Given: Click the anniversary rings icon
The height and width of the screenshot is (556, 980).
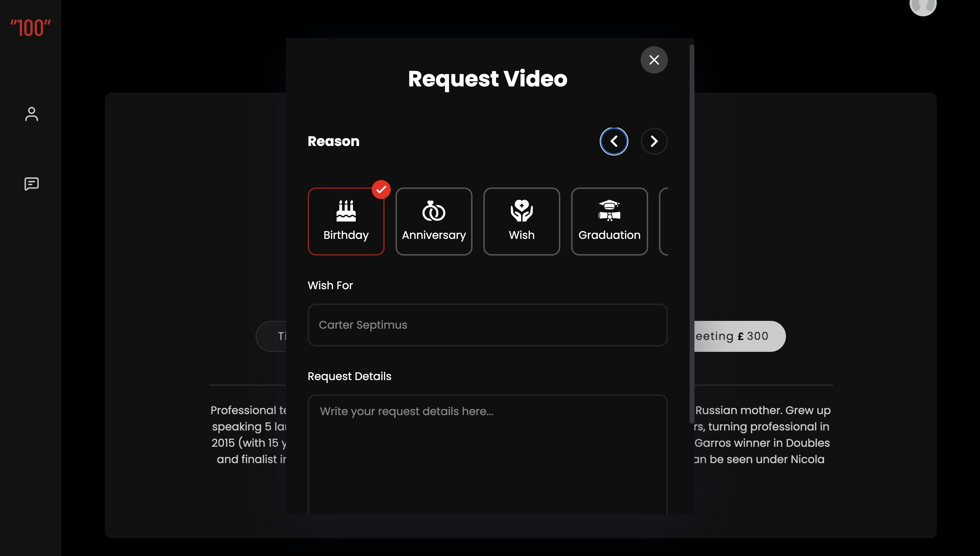Looking at the screenshot, I should 433,211.
